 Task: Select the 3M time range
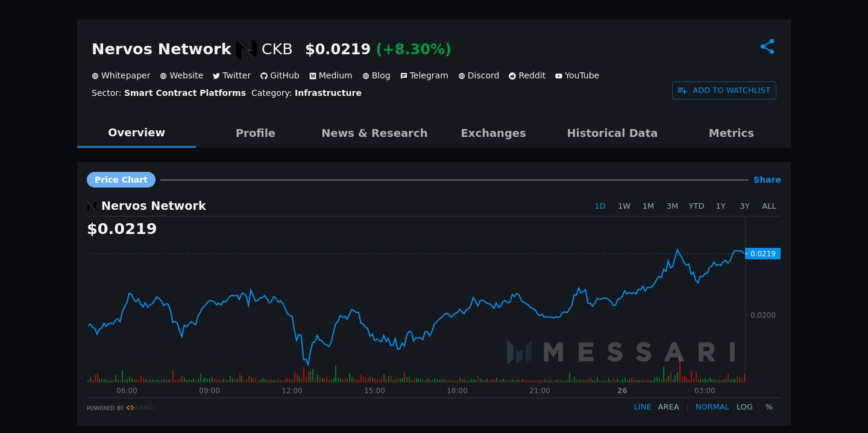click(672, 206)
